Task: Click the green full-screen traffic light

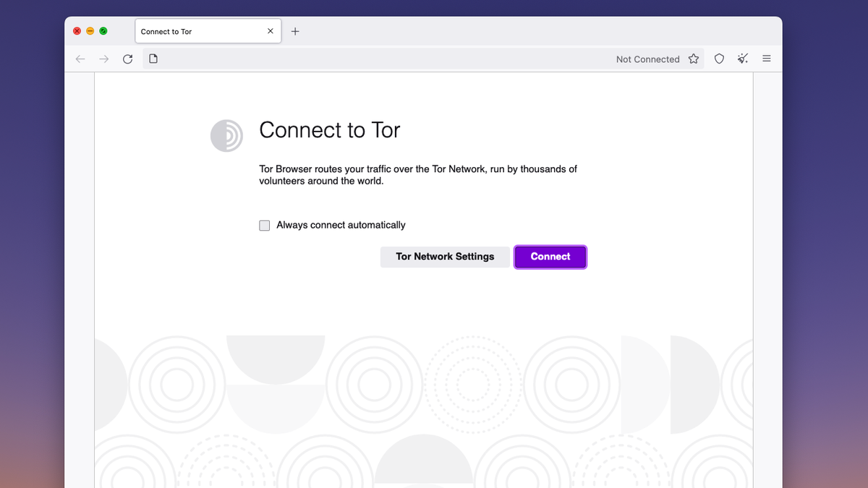Action: point(103,31)
